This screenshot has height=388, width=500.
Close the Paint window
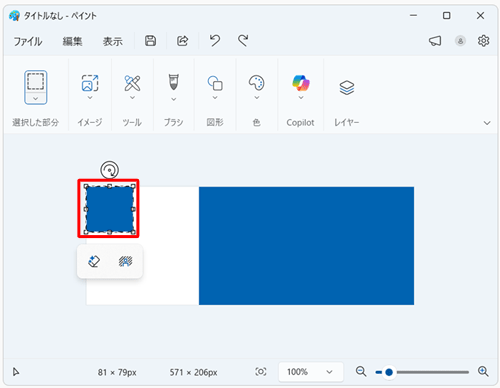click(x=480, y=15)
